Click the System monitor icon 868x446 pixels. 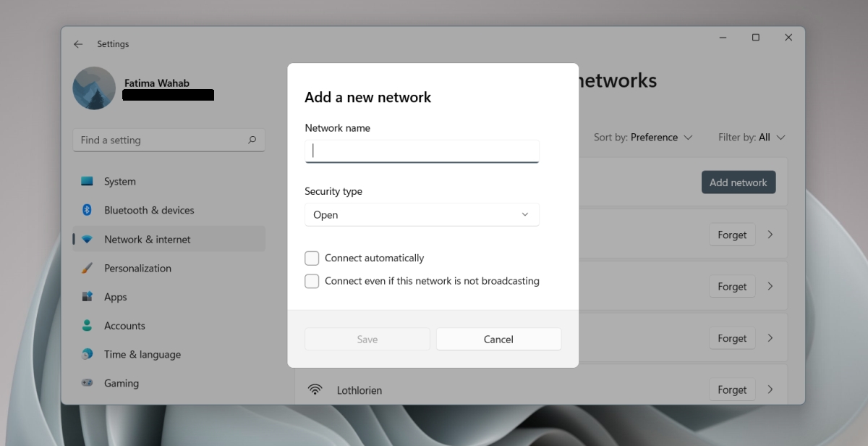click(x=87, y=181)
